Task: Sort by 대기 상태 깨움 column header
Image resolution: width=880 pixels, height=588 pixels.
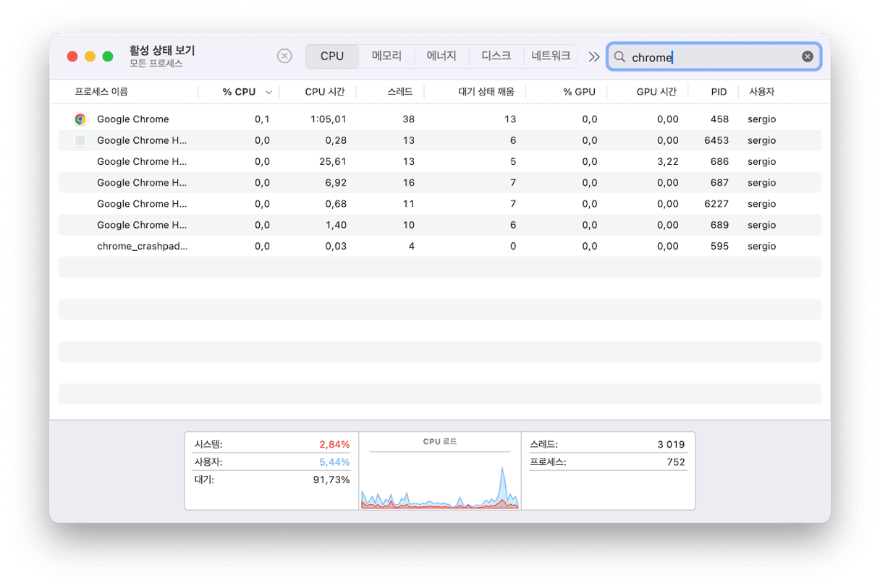Action: pyautogui.click(x=486, y=92)
